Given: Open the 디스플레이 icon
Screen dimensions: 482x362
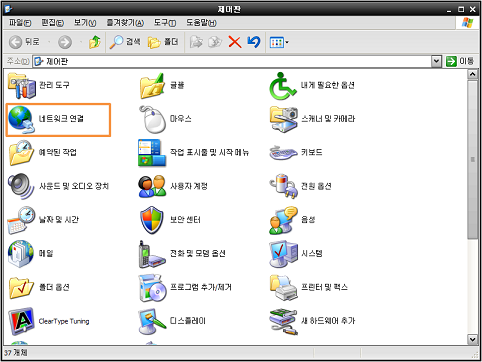Looking at the screenshot, I should point(152,321).
